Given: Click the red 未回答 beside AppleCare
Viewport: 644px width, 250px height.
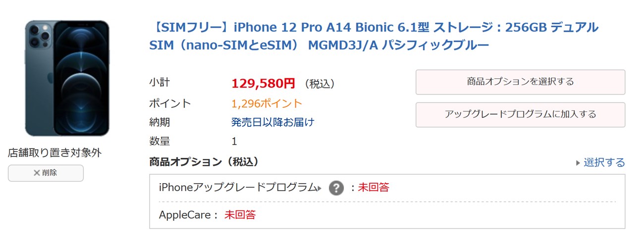Looking at the screenshot, I should 240,215.
